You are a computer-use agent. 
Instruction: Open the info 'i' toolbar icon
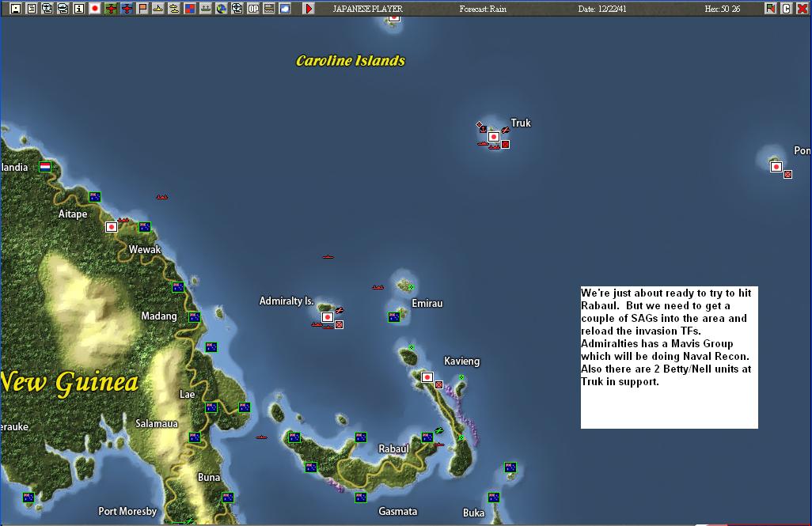pos(78,8)
